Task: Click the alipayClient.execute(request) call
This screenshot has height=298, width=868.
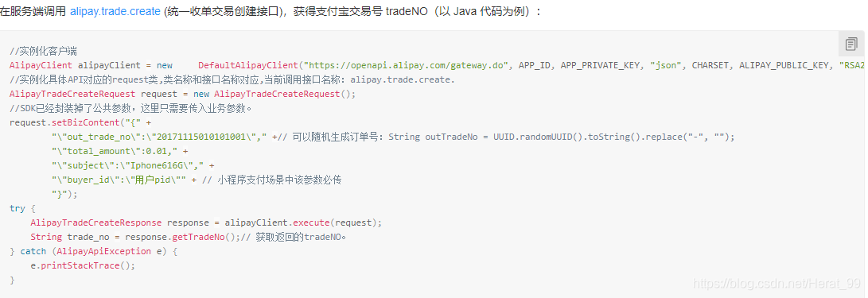Action: (303, 223)
